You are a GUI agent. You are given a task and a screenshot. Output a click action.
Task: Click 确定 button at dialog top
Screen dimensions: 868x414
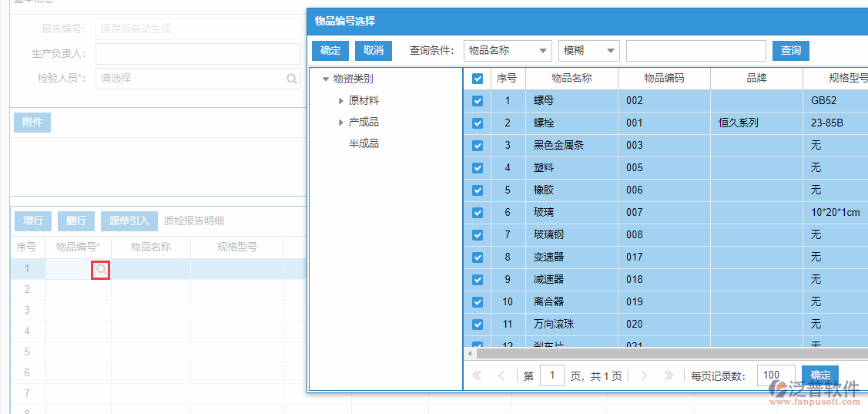tap(330, 51)
